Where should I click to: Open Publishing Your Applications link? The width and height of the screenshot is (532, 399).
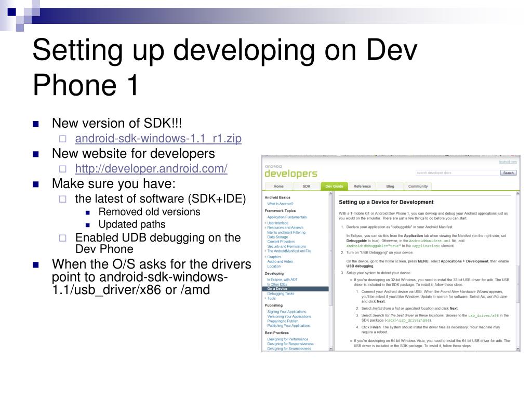pos(289,326)
